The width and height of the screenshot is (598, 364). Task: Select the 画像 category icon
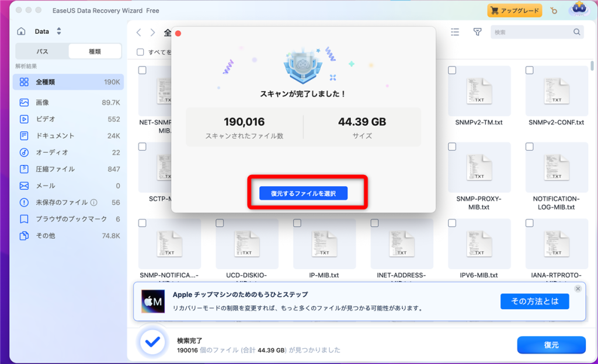point(24,103)
